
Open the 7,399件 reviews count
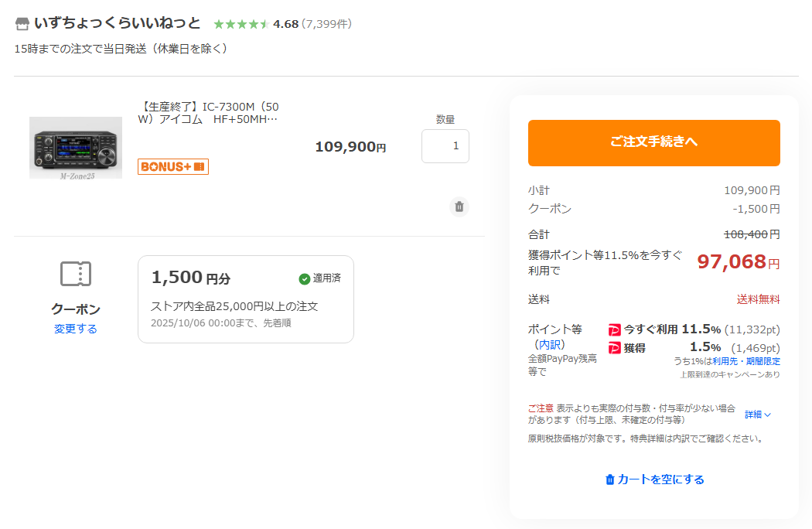[x=328, y=24]
